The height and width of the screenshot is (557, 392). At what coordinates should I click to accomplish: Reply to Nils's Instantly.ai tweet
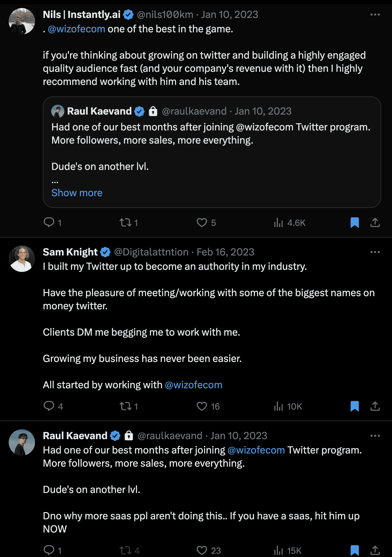[x=49, y=223]
